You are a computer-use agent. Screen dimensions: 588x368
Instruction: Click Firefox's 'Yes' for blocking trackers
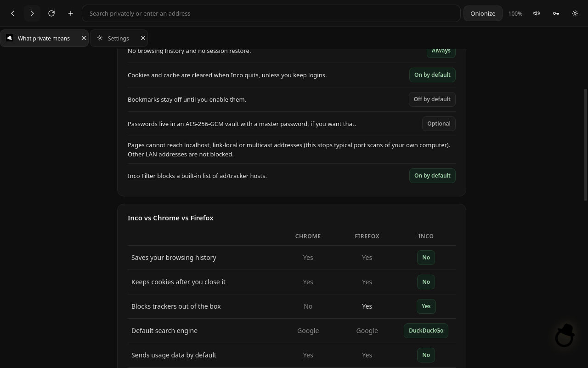click(367, 306)
